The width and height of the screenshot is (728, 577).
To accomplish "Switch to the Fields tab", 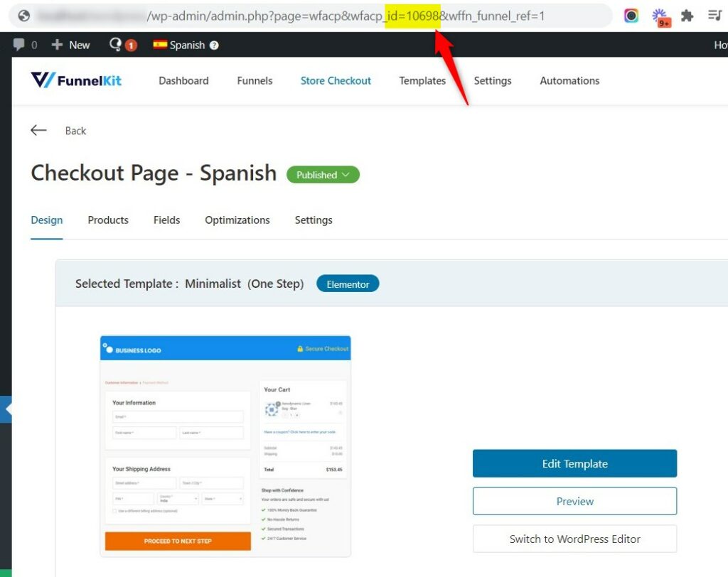I will (x=166, y=220).
